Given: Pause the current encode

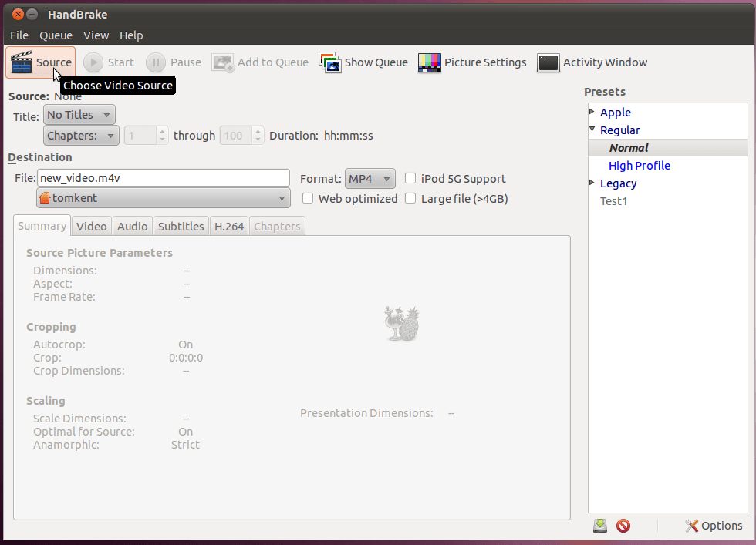Looking at the screenshot, I should tap(173, 62).
